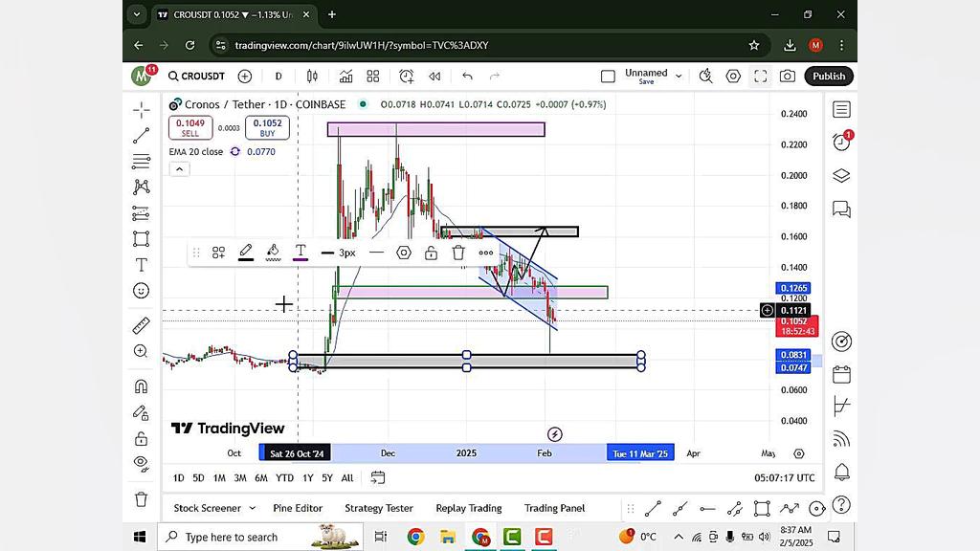Open the Trading Panel tab
The width and height of the screenshot is (980, 551).
pos(554,509)
